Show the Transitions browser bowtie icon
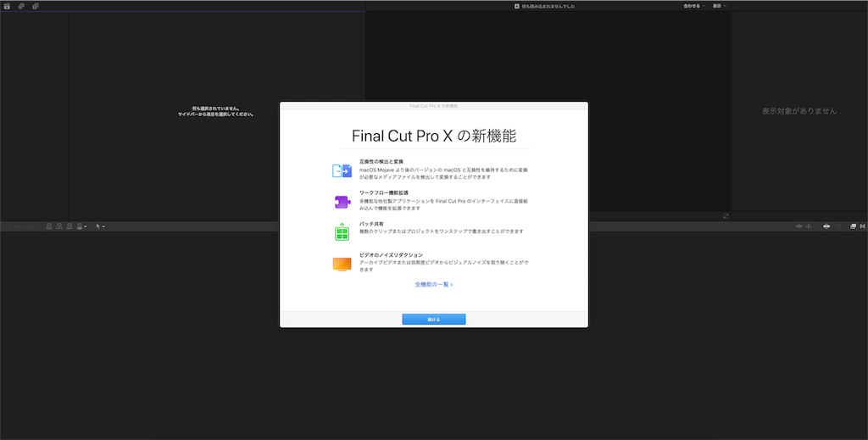The height and width of the screenshot is (440, 868). tap(862, 226)
